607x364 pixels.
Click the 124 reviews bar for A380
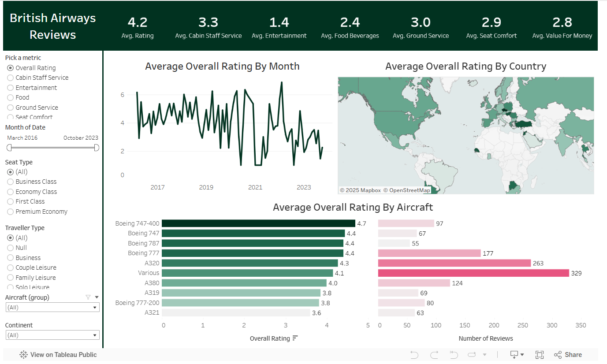pos(414,283)
